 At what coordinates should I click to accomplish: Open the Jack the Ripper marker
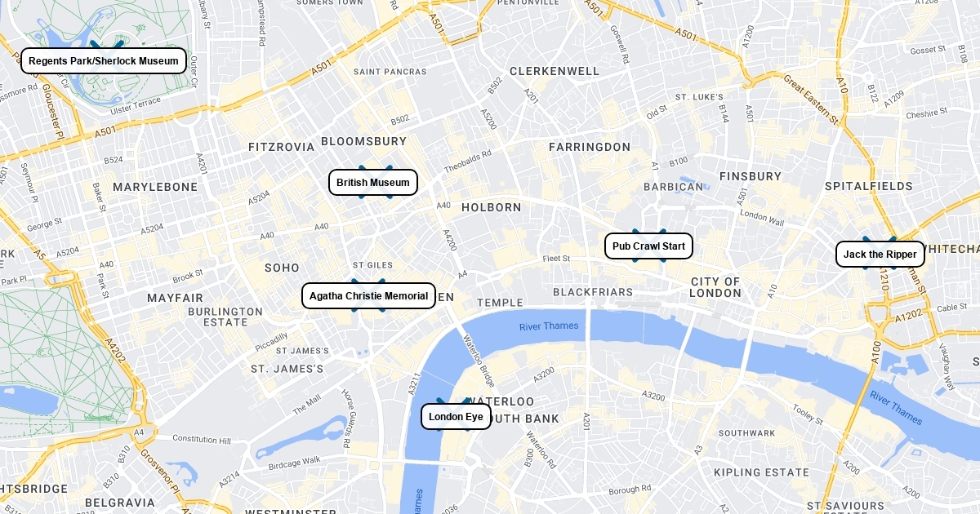pyautogui.click(x=880, y=255)
